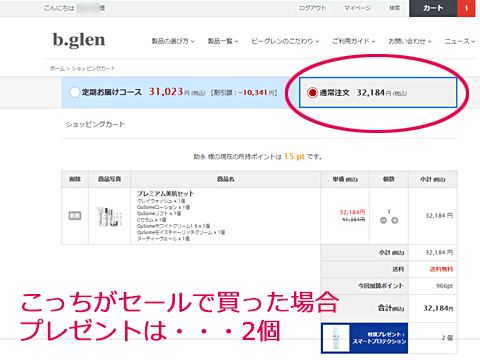The image size is (480, 360).
Task: Click the red cart count badge
Action: pos(466,8)
